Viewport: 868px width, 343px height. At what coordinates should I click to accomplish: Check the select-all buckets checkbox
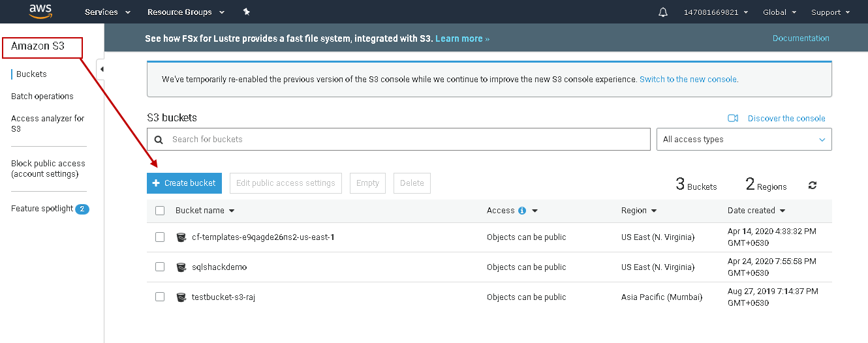(160, 211)
